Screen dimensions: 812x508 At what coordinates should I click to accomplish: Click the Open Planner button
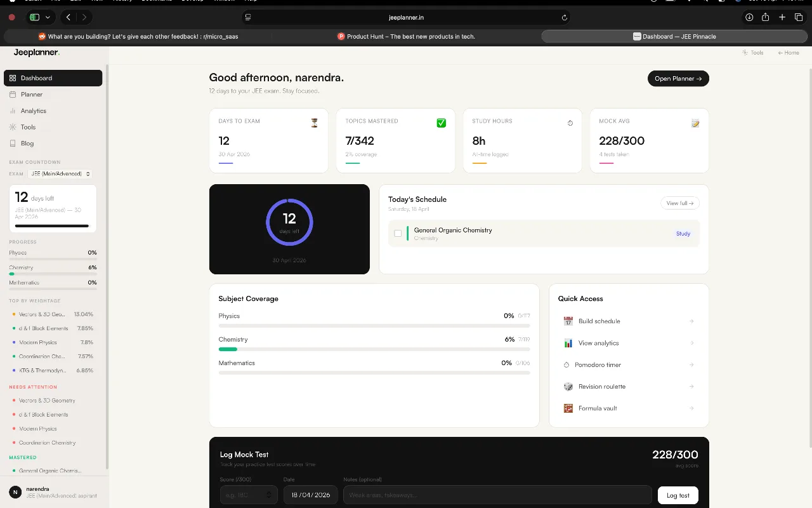point(678,79)
